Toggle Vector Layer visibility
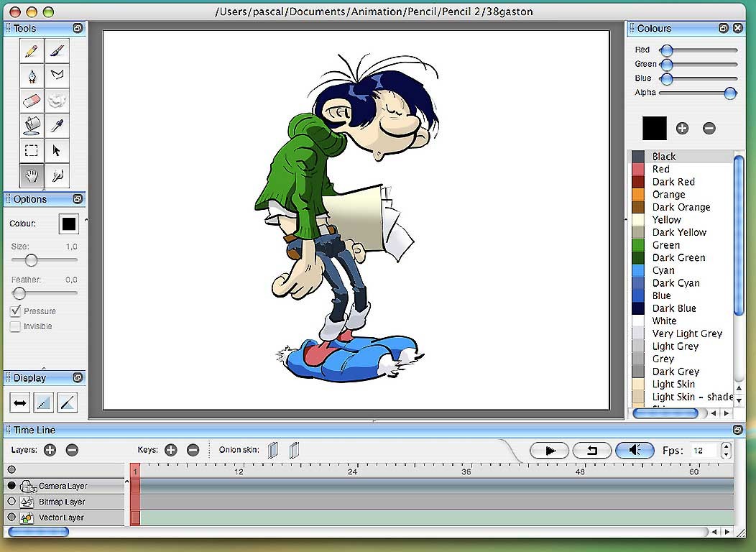 [x=11, y=517]
